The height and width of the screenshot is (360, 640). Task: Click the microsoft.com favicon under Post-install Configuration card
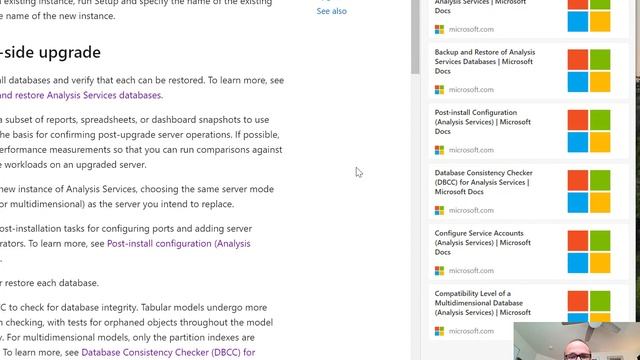[x=439, y=150]
